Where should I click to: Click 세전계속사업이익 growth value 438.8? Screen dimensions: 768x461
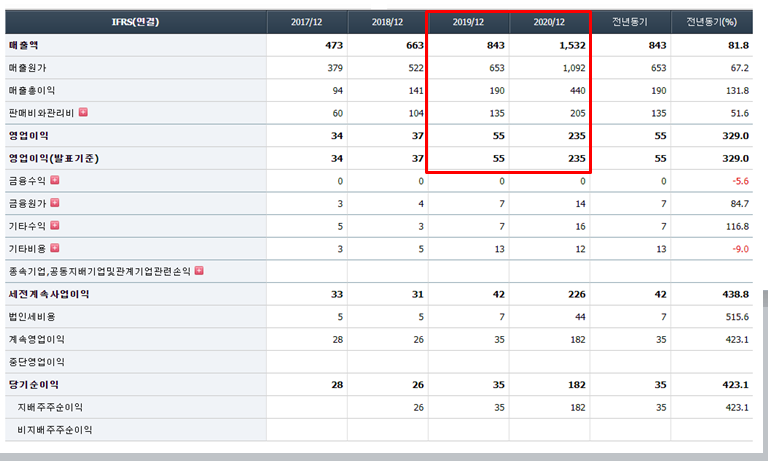tap(736, 294)
